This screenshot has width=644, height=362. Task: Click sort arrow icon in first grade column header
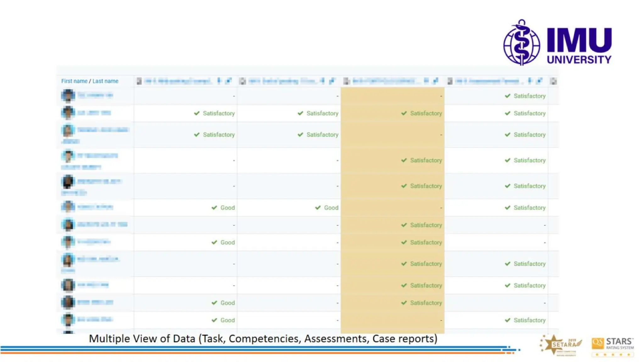[x=219, y=81]
